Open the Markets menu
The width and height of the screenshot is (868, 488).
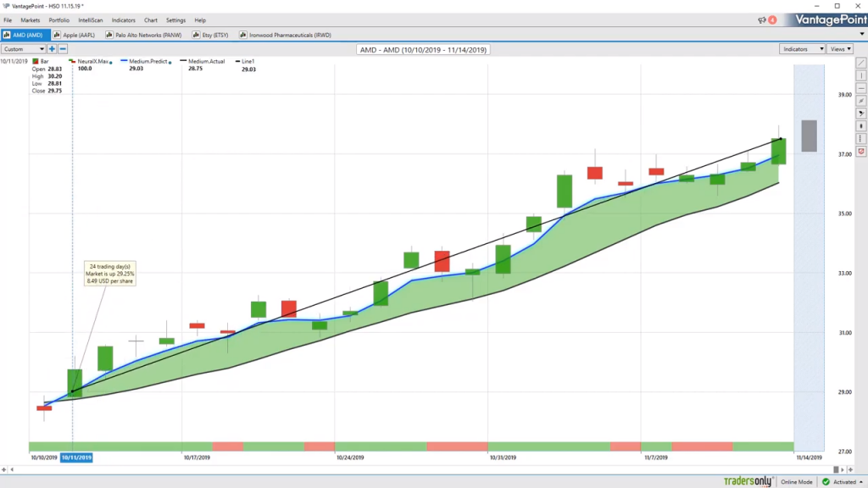point(31,20)
